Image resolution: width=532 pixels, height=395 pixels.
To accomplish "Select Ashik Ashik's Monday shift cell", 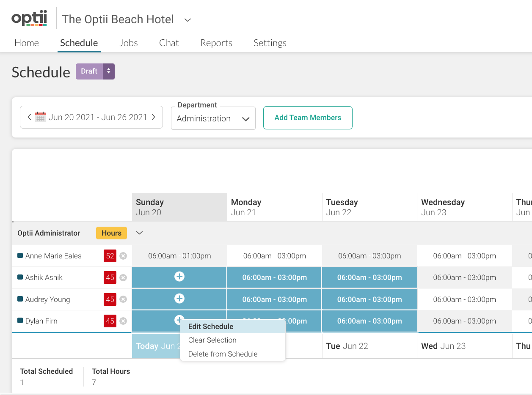I will click(x=275, y=277).
